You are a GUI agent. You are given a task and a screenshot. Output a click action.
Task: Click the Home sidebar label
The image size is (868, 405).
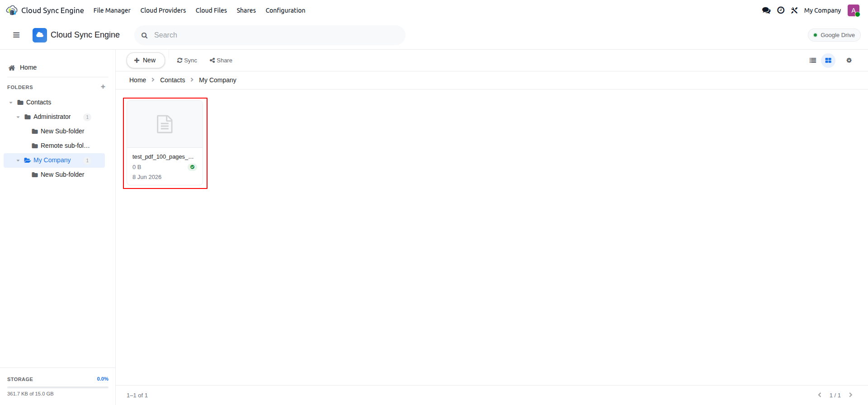pyautogui.click(x=28, y=67)
